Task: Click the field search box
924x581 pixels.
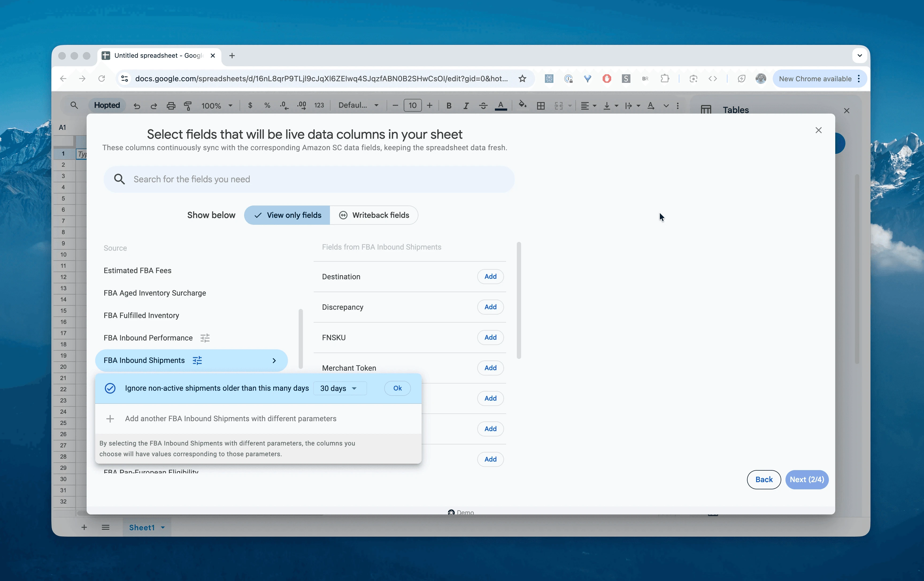Action: coord(309,179)
